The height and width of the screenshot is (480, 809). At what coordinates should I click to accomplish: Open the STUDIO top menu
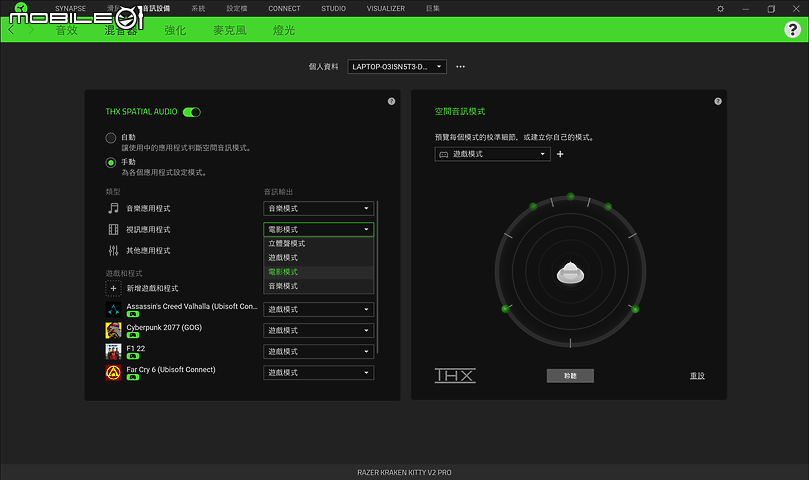[333, 8]
